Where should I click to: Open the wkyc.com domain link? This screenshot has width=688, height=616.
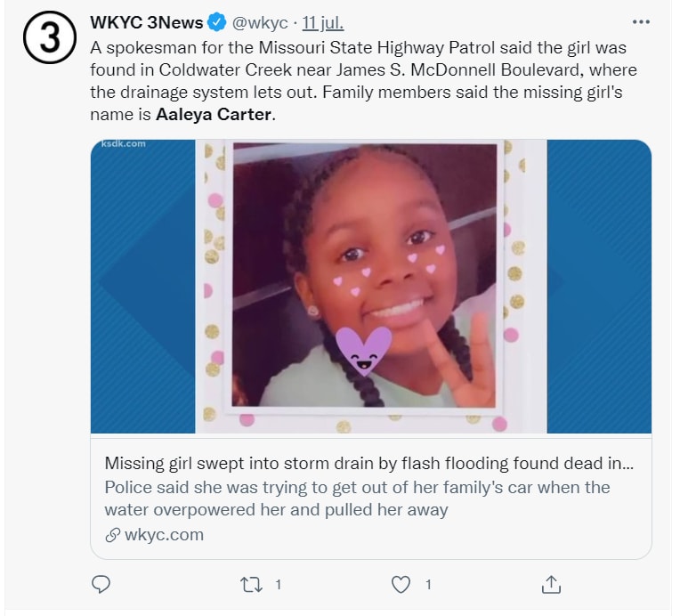pyautogui.click(x=164, y=535)
